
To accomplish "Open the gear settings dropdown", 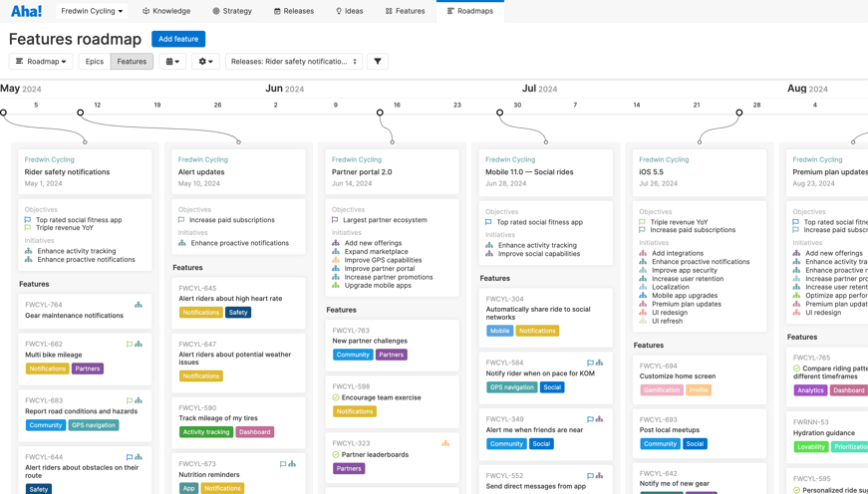I will (206, 62).
